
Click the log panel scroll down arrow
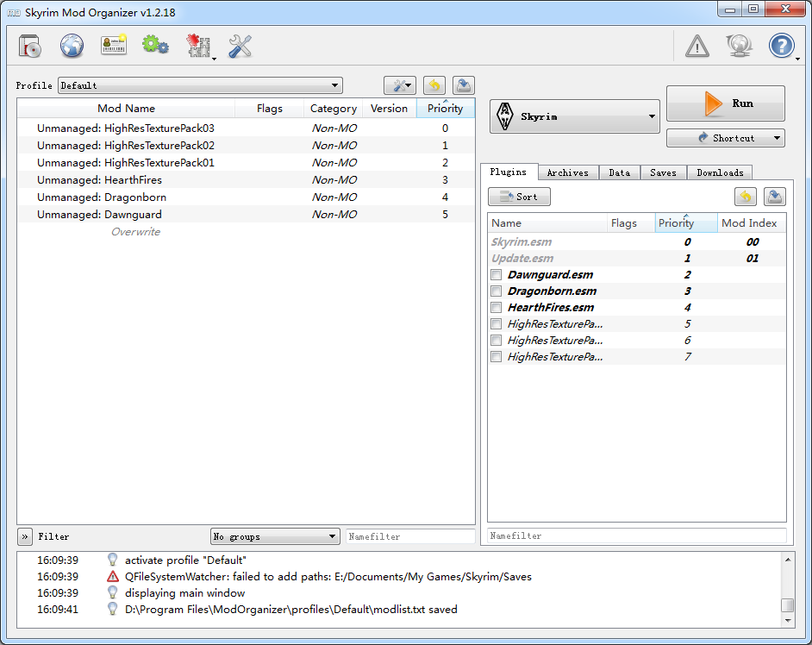pos(788,621)
